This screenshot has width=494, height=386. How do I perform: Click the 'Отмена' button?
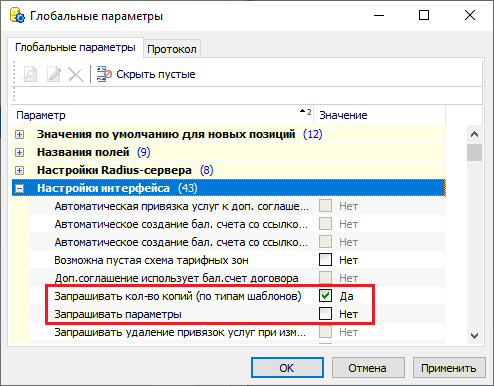tap(368, 368)
